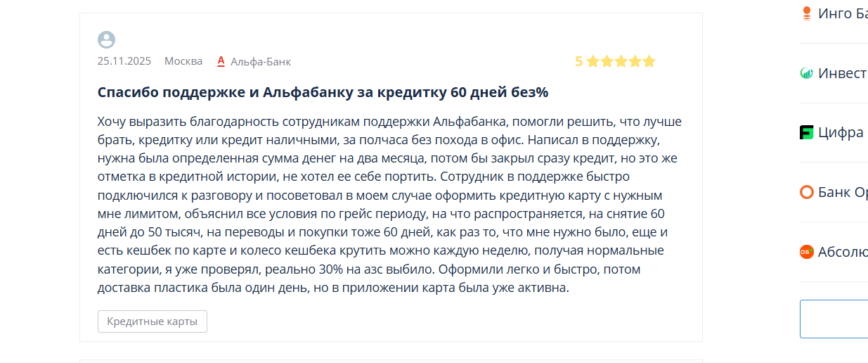The image size is (868, 363).
Task: Click the review date 25.11.2025
Action: tap(124, 61)
